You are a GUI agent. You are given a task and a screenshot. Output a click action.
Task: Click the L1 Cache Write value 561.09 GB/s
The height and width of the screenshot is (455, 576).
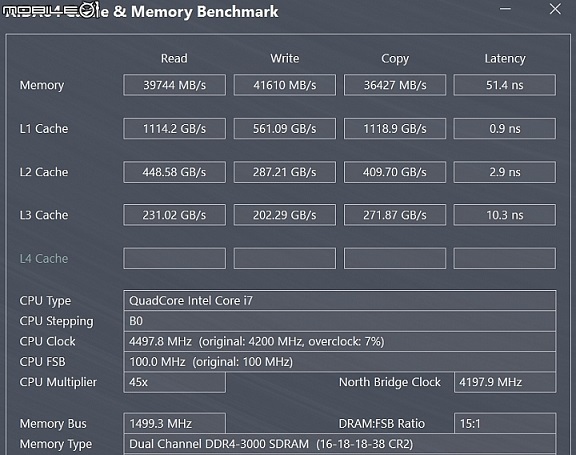(x=285, y=129)
